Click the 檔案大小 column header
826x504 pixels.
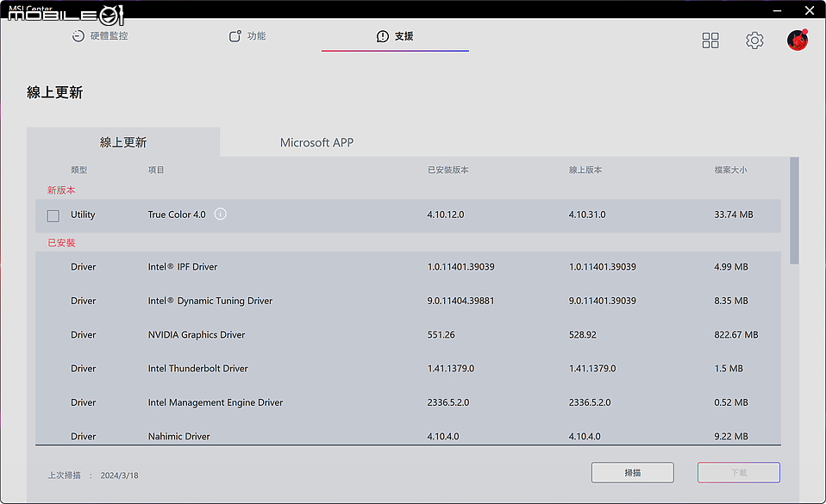pyautogui.click(x=730, y=170)
